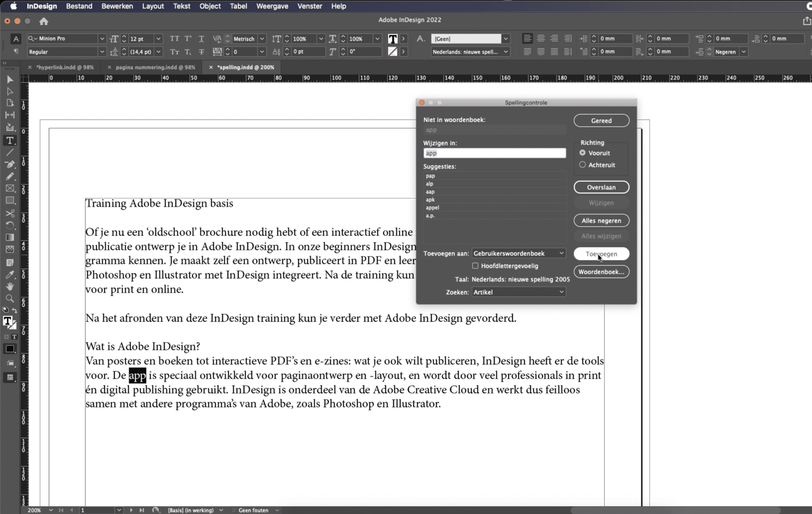Click the Woordenboek... button
Image resolution: width=812 pixels, height=514 pixels.
tap(601, 272)
